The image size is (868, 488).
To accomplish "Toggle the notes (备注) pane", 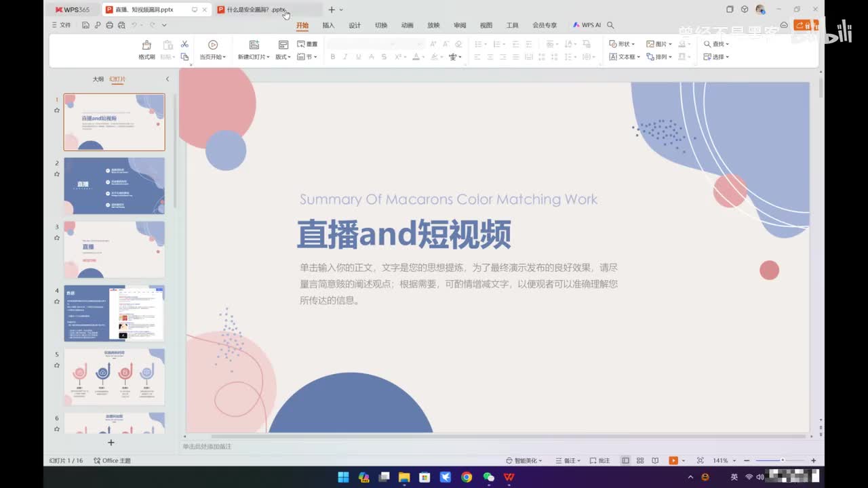I will [x=568, y=460].
